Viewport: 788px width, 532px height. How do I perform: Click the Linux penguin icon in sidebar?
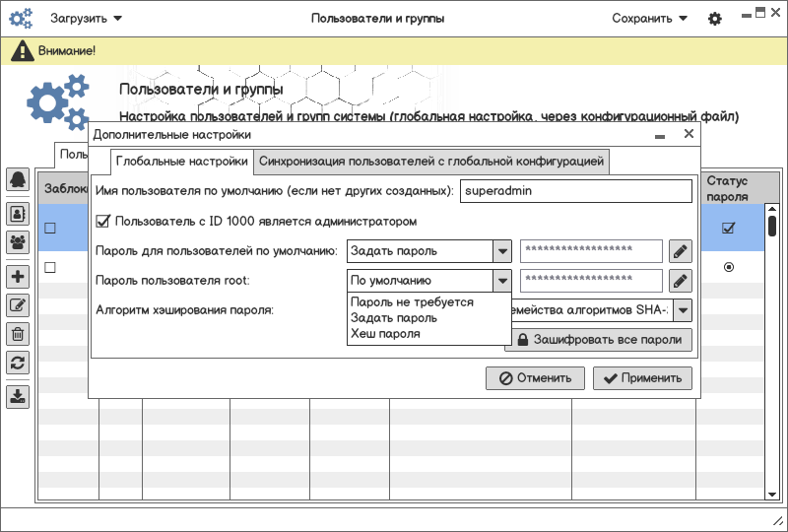pyautogui.click(x=18, y=179)
